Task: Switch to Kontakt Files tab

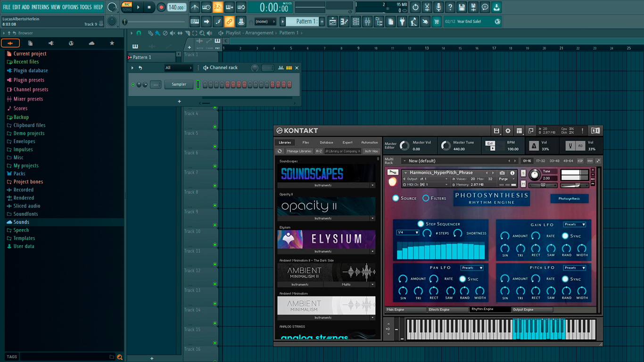Action: tap(306, 142)
